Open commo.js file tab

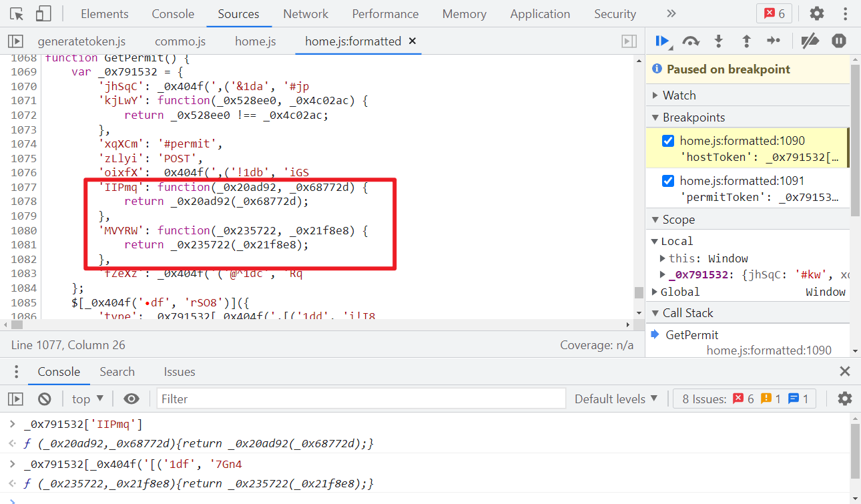(180, 41)
